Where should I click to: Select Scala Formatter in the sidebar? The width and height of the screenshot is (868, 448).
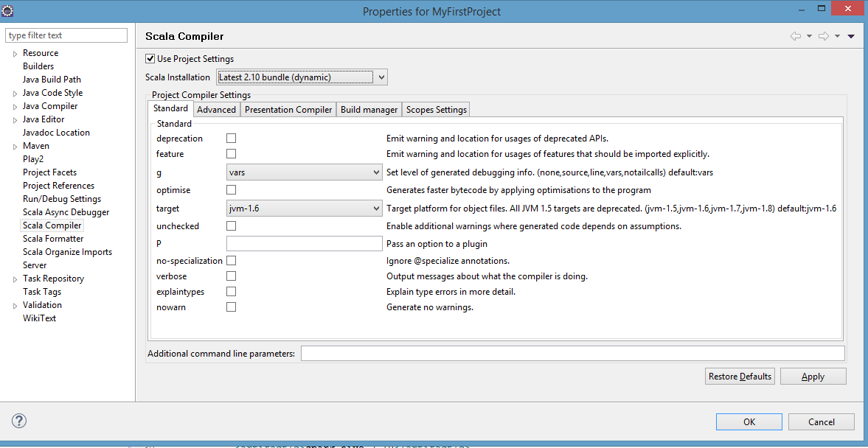coord(52,238)
